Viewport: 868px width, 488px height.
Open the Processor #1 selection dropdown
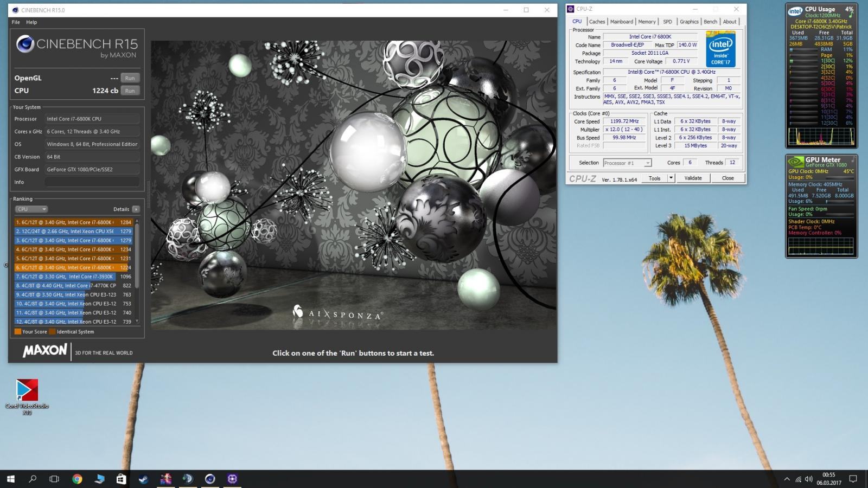[627, 163]
